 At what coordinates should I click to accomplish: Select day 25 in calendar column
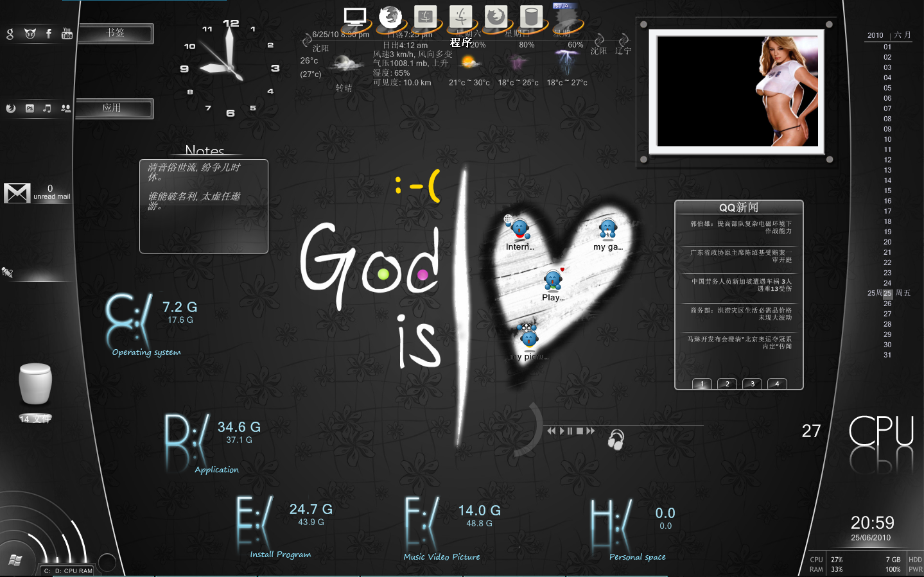coord(887,293)
